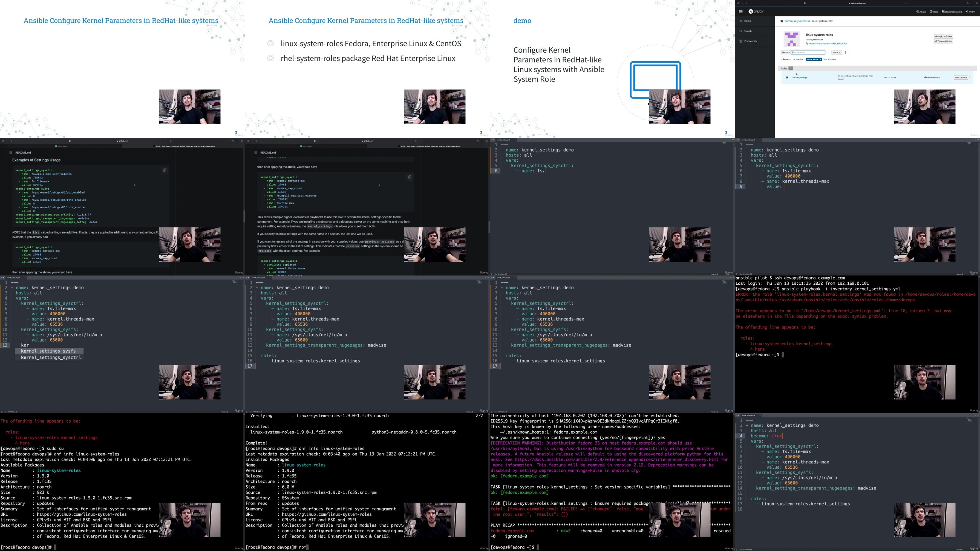Open a new tab in galaxy.ansible.com window

pyautogui.click(x=972, y=3)
